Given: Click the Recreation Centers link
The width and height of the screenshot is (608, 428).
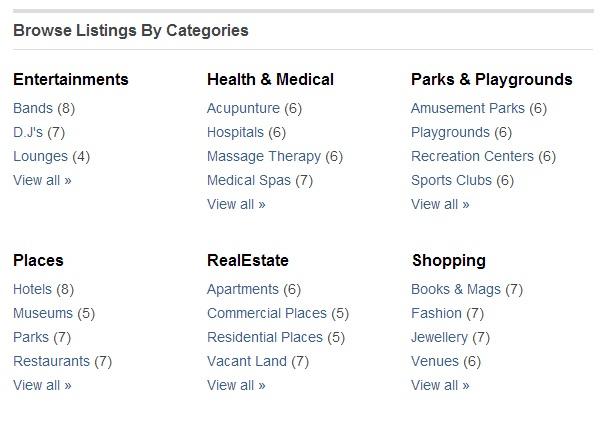Looking at the screenshot, I should (472, 156).
